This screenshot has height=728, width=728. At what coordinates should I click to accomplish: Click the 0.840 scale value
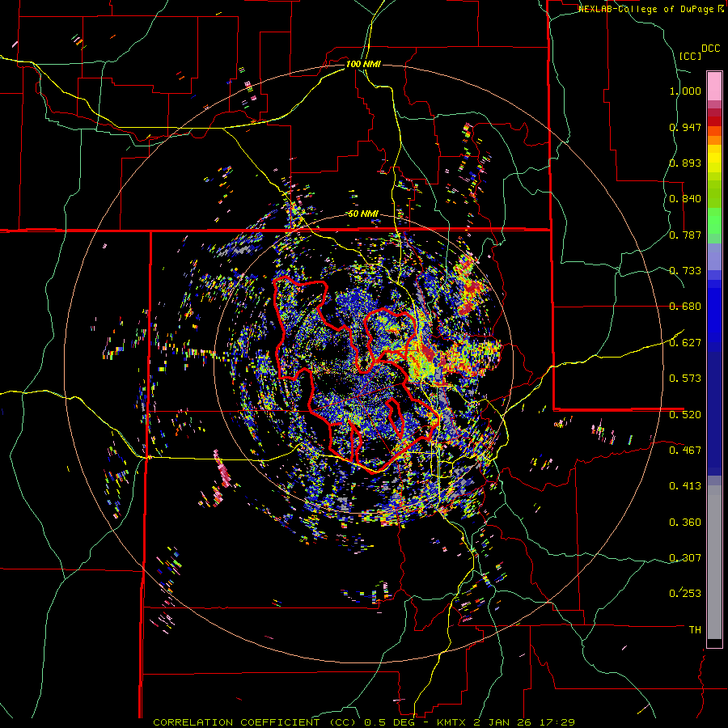685,199
